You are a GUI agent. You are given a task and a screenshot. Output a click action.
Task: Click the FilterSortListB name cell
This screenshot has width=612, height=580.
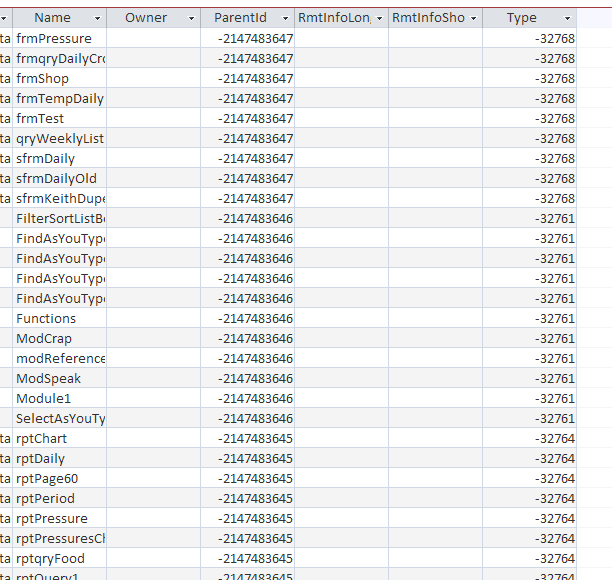click(x=60, y=219)
